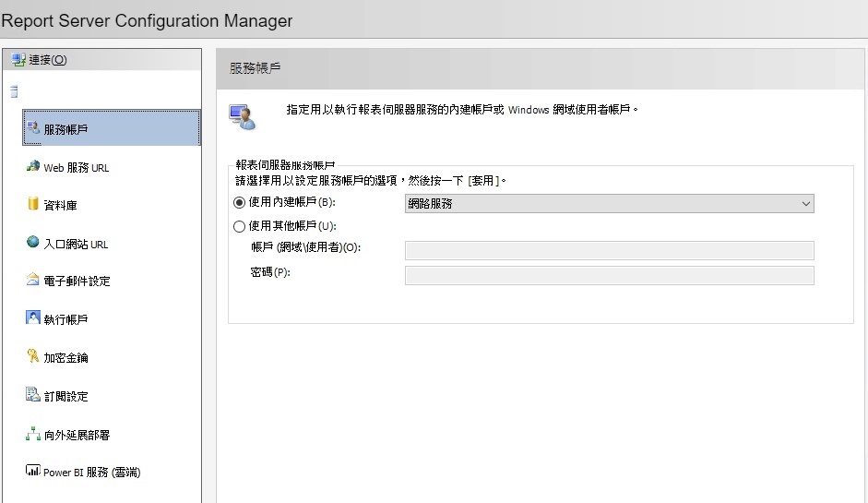Click the 密碼 password field

point(609,275)
